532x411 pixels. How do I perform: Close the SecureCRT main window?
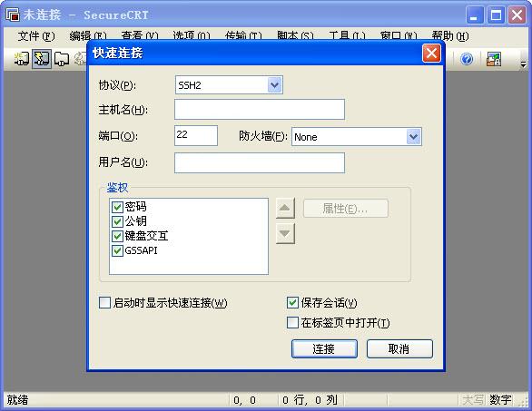click(x=517, y=15)
